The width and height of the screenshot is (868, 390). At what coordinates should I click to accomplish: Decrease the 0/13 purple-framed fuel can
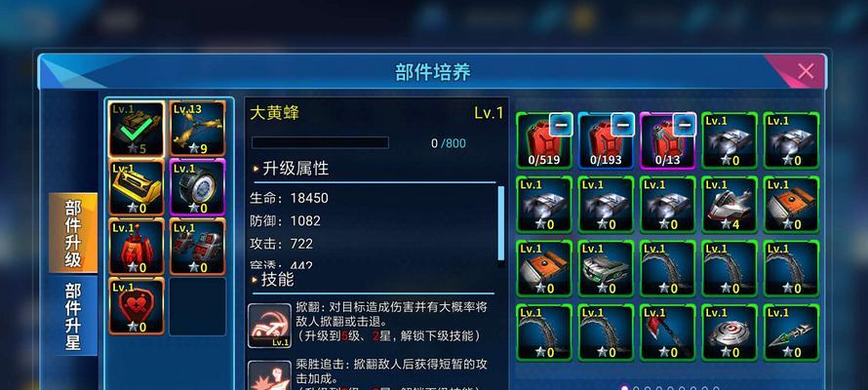point(685,126)
